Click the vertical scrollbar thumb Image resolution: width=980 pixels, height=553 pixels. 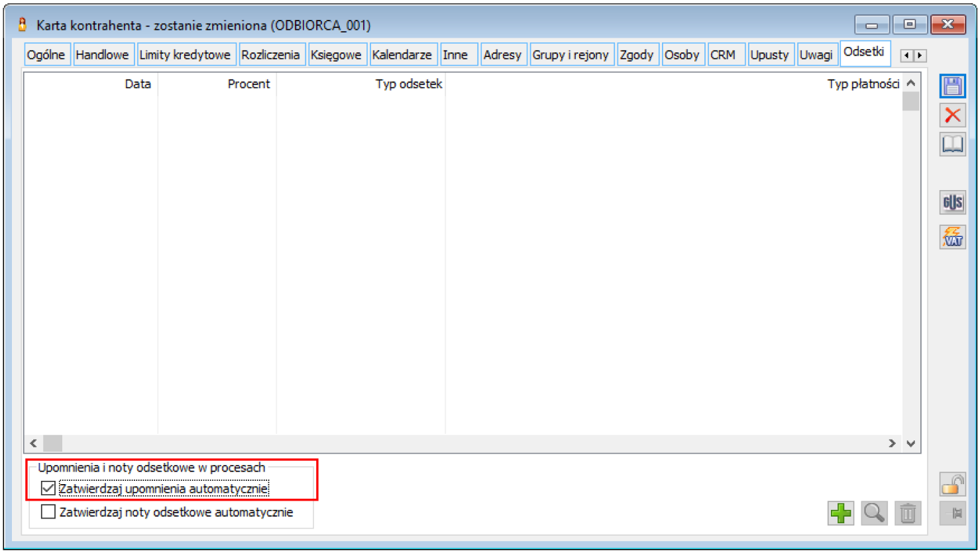click(911, 101)
